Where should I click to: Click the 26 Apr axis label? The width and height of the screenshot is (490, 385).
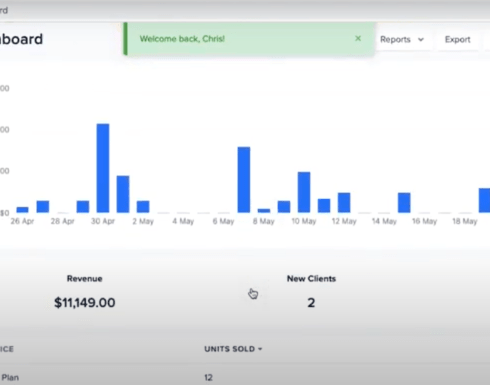tap(22, 221)
